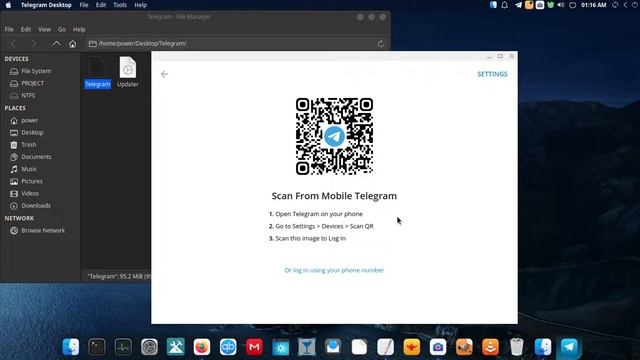This screenshot has width=640, height=360.
Task: Open Help menu in top menu bar
Action: coord(140,5)
